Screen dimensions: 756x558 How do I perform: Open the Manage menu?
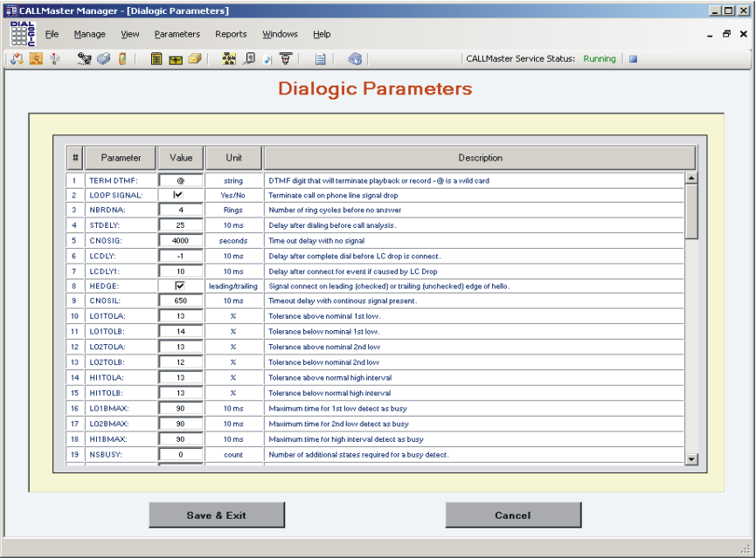coord(90,34)
